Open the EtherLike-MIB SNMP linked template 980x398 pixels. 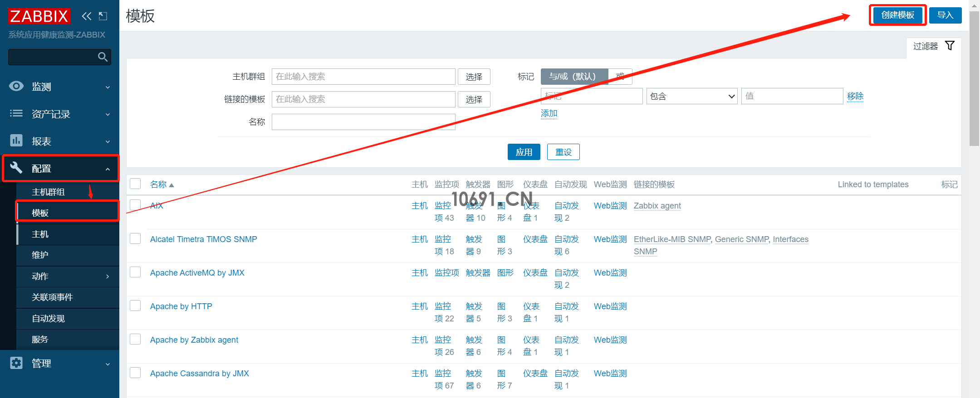tap(672, 239)
